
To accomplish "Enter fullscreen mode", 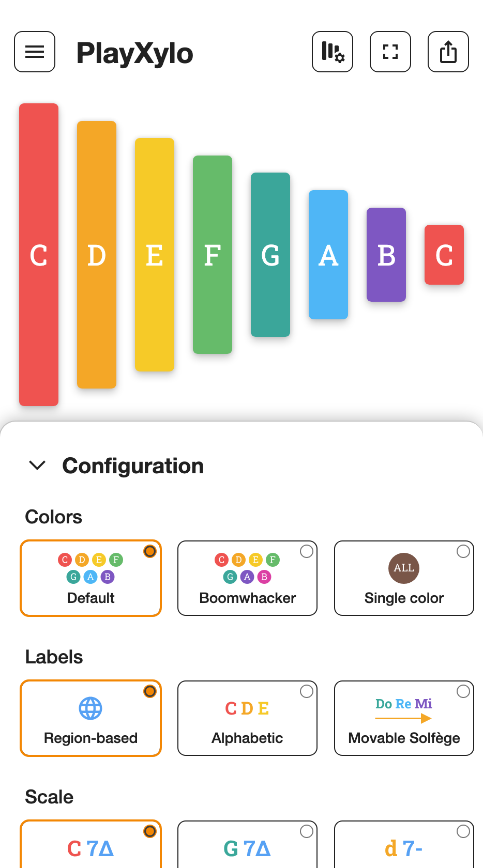I will pos(390,52).
